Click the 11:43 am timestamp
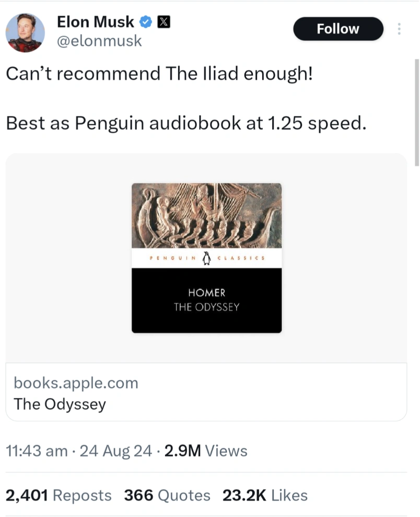Screen dimensions: 420x517 tap(37, 451)
